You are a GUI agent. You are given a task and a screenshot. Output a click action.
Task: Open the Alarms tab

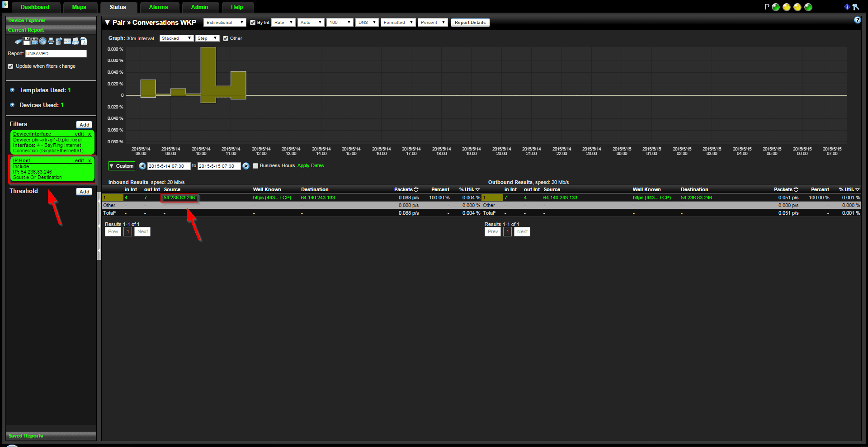(x=159, y=7)
